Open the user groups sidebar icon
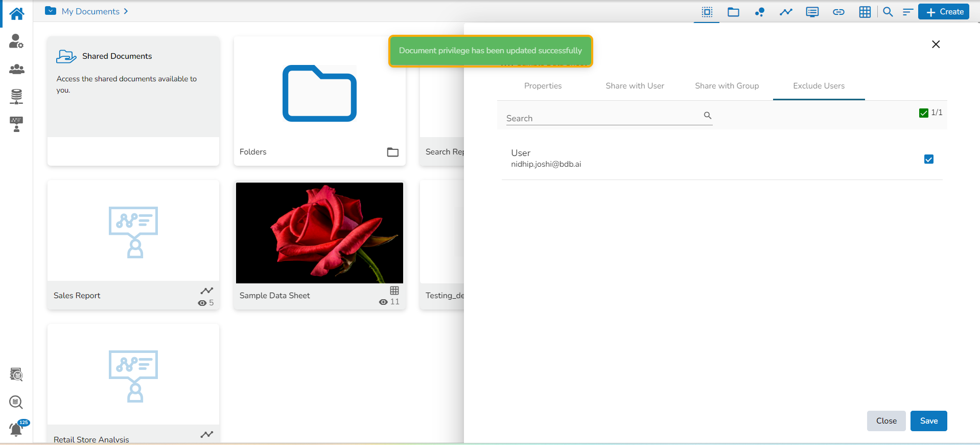Viewport: 980px width, 445px height. click(16, 69)
